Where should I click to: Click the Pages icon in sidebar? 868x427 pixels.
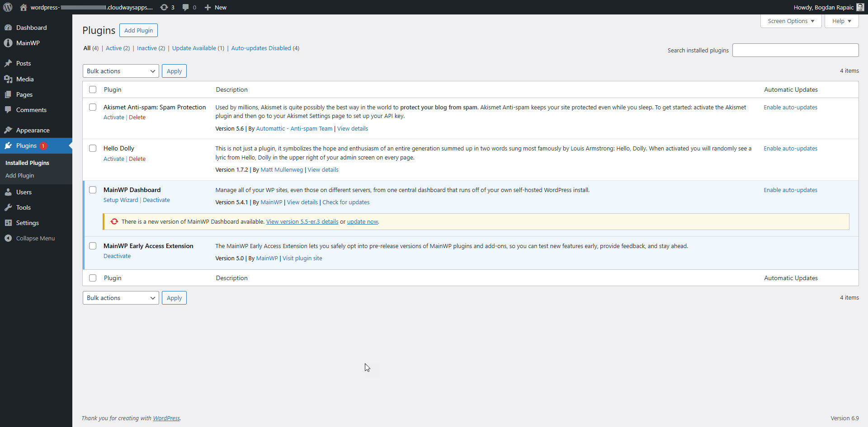8,94
